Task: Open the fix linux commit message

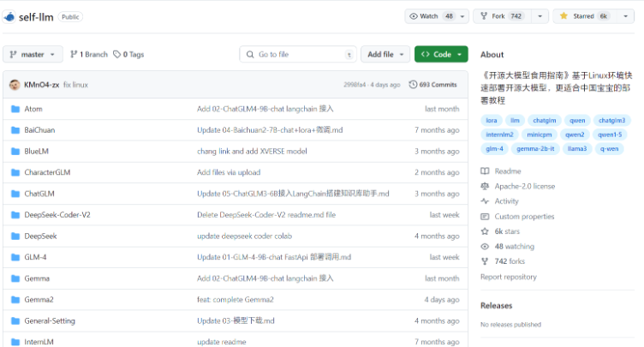Action: pyautogui.click(x=75, y=85)
